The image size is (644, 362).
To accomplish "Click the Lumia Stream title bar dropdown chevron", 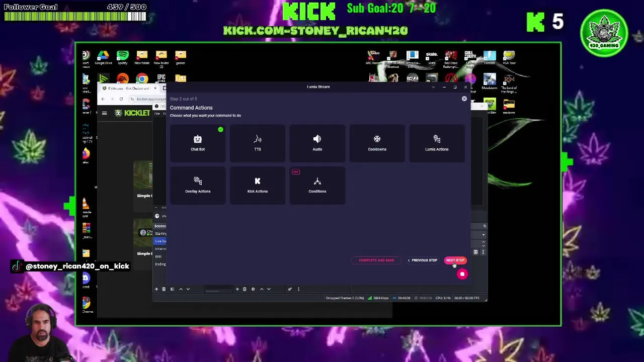I will 433,87.
